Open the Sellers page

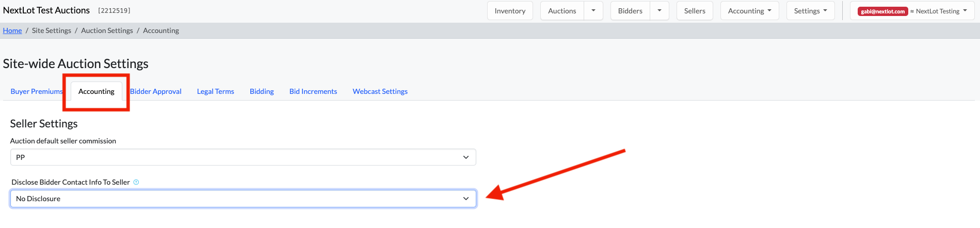tap(695, 11)
